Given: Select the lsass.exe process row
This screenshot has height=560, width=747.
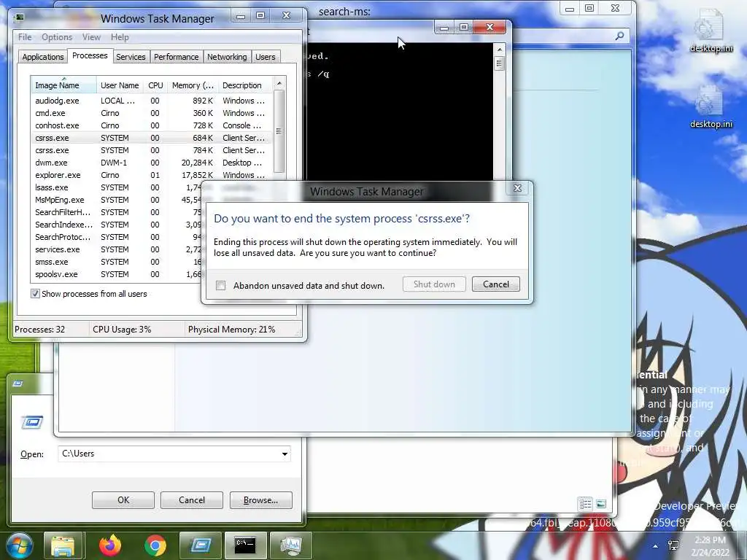Looking at the screenshot, I should (117, 187).
